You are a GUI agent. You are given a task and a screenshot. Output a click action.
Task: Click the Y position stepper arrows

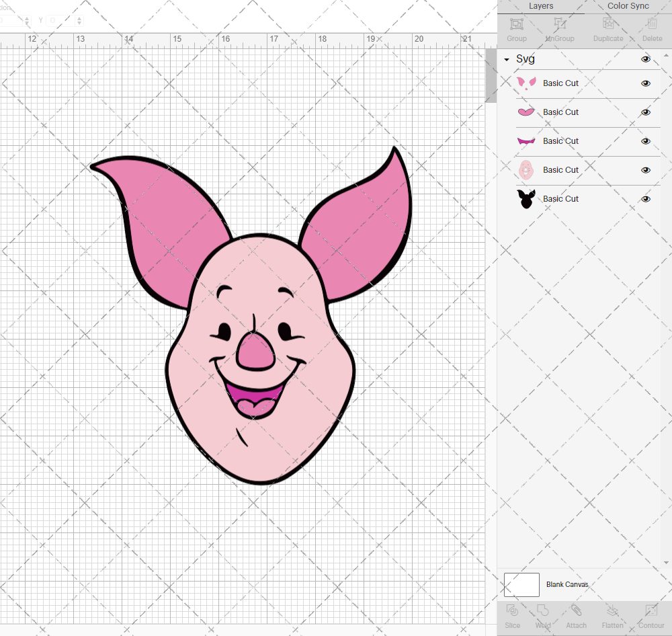(79, 20)
